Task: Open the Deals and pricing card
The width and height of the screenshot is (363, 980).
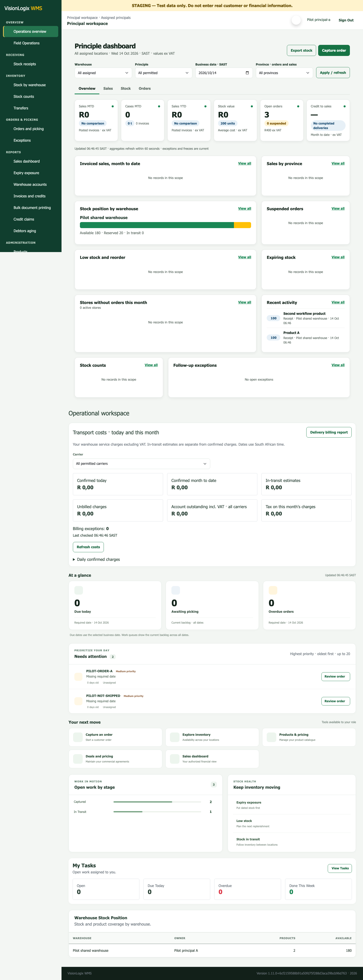Action: (x=115, y=759)
